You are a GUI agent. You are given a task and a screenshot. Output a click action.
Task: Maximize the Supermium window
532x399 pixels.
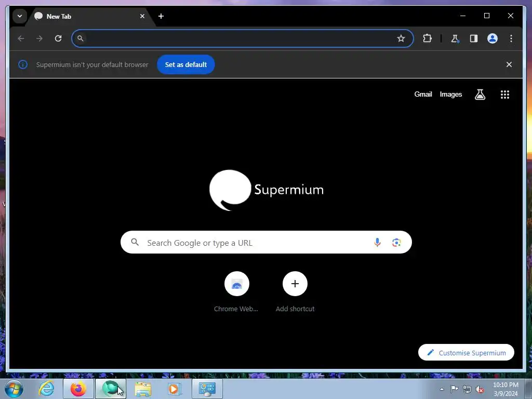click(x=486, y=16)
